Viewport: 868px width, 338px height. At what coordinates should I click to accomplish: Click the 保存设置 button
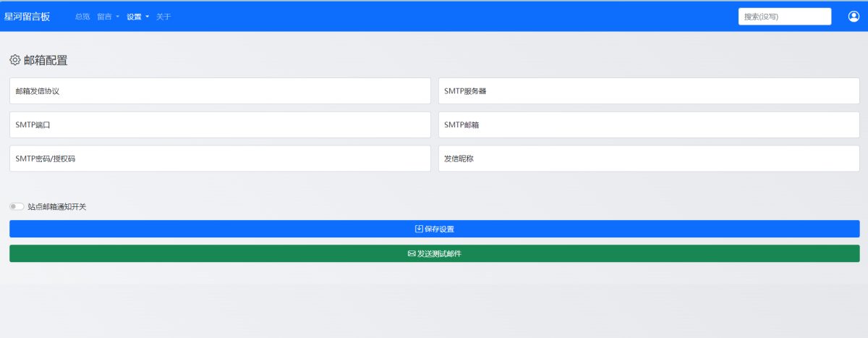point(435,229)
